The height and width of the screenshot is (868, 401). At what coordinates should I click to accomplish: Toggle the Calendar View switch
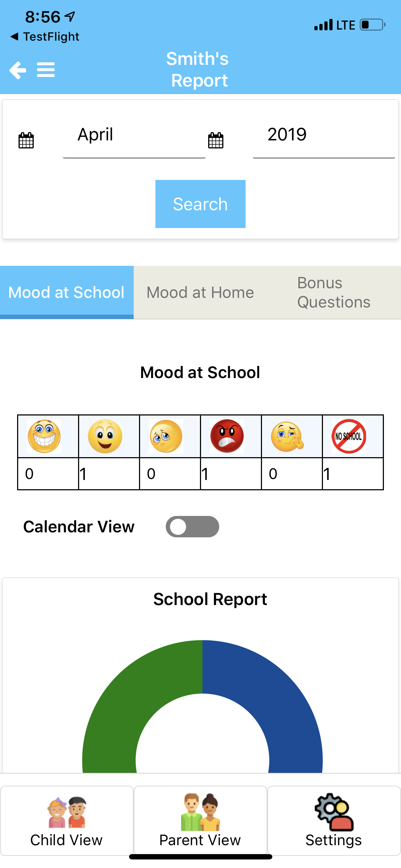[192, 527]
